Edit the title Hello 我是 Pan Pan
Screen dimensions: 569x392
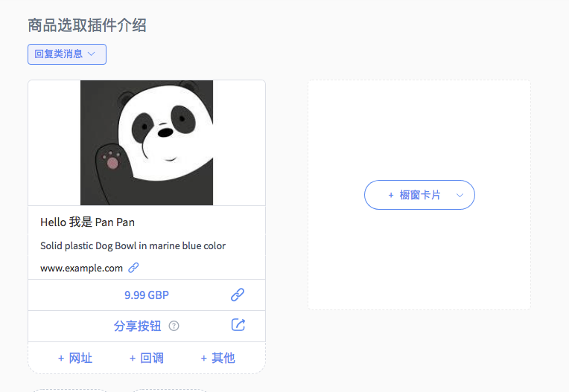[87, 222]
